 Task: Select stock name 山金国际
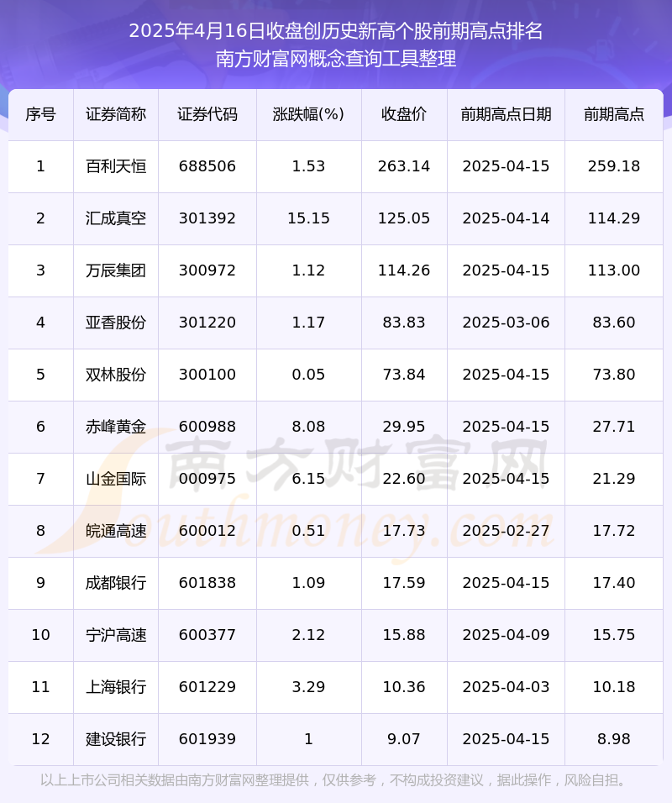pyautogui.click(x=116, y=479)
